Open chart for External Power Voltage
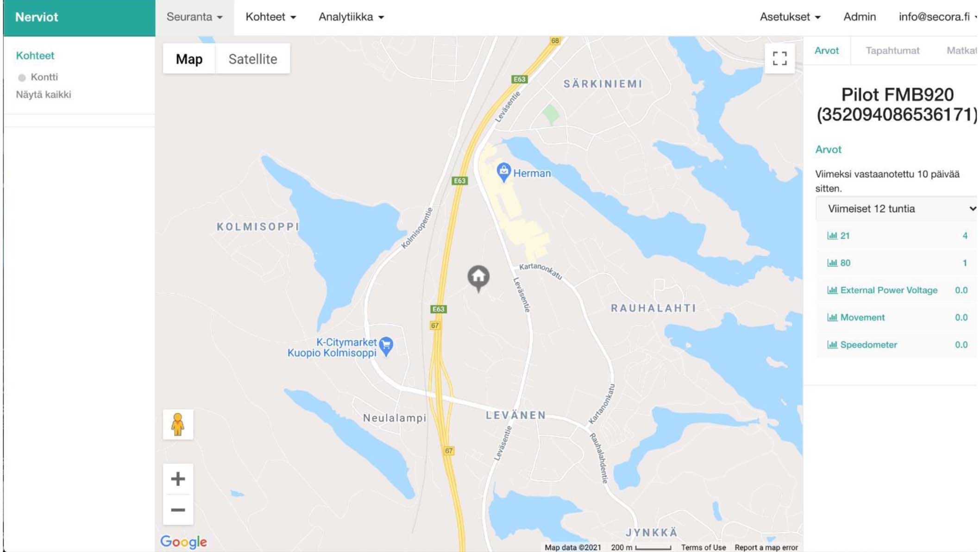 (832, 290)
